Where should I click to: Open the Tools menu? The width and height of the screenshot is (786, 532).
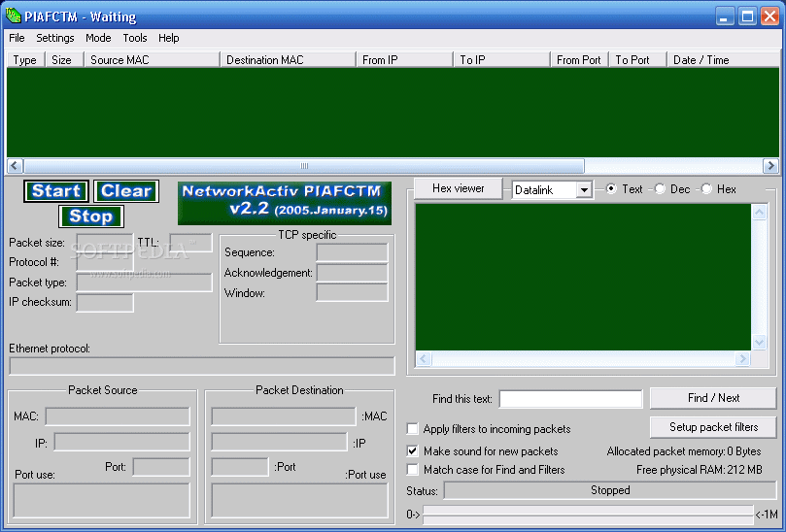pos(135,38)
